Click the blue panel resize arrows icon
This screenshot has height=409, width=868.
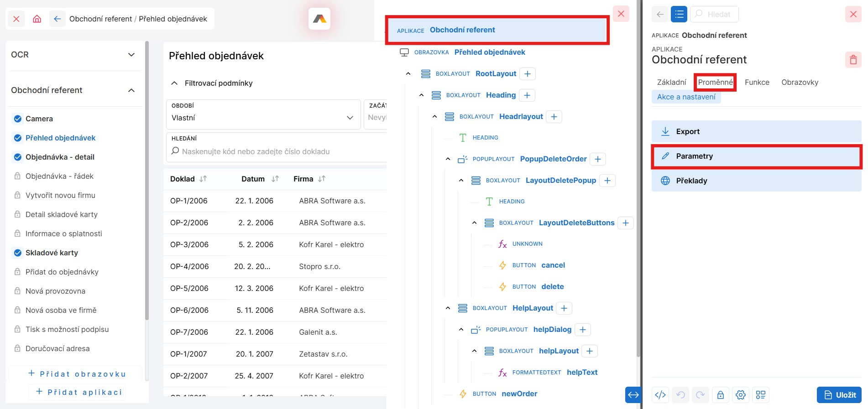[x=633, y=395]
